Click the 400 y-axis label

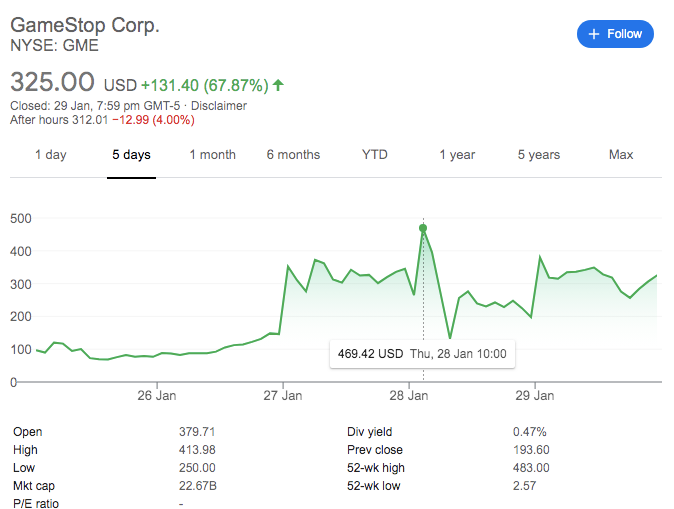coord(21,251)
